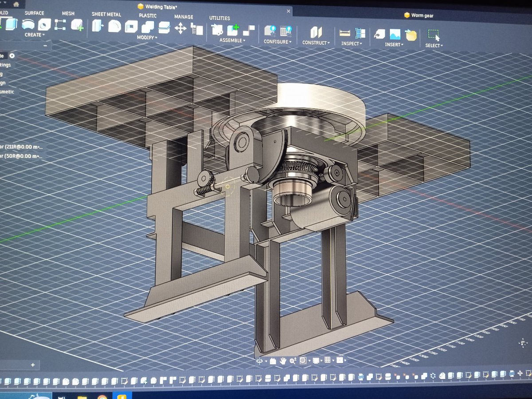
Task: Click the stepped-blocks Joint icon in Assemble
Action: [249, 31]
